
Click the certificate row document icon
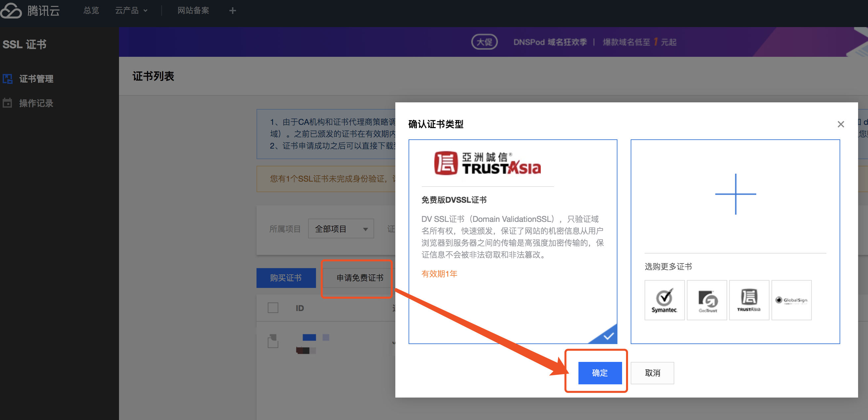coord(273,341)
